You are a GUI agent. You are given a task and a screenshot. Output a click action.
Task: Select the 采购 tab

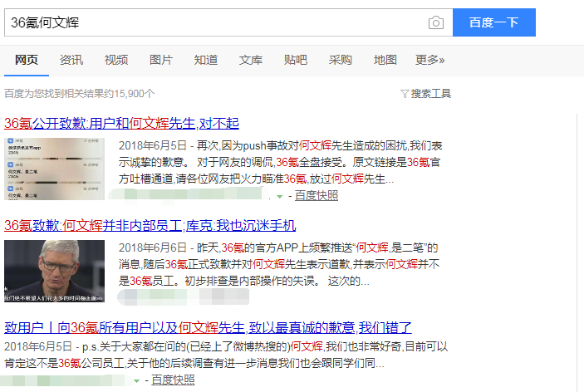click(x=340, y=60)
